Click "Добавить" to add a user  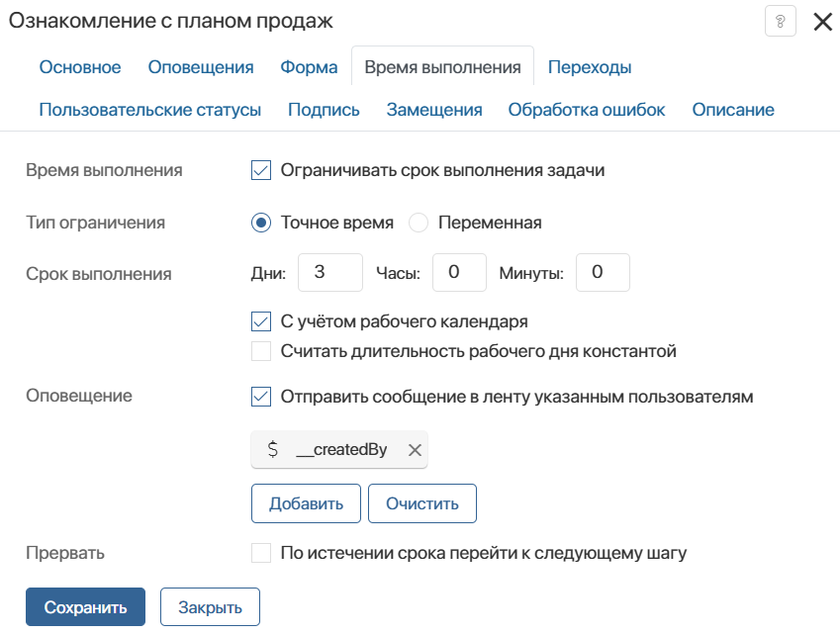[x=306, y=503]
